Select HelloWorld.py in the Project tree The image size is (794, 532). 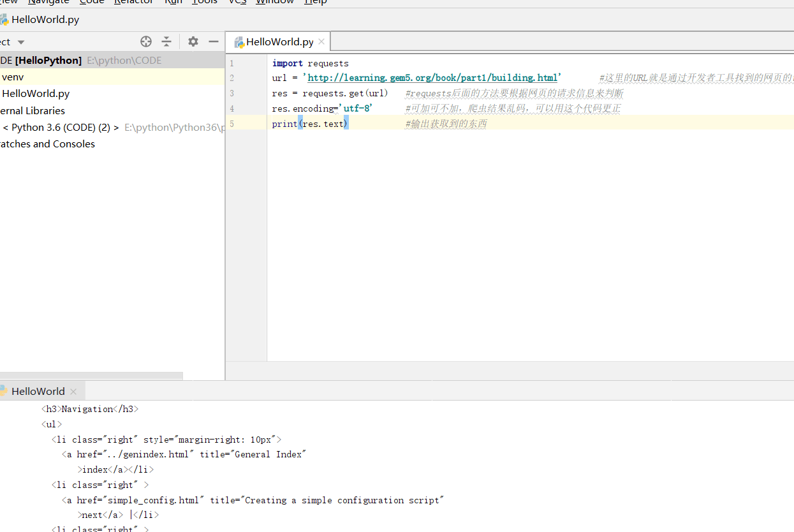36,93
